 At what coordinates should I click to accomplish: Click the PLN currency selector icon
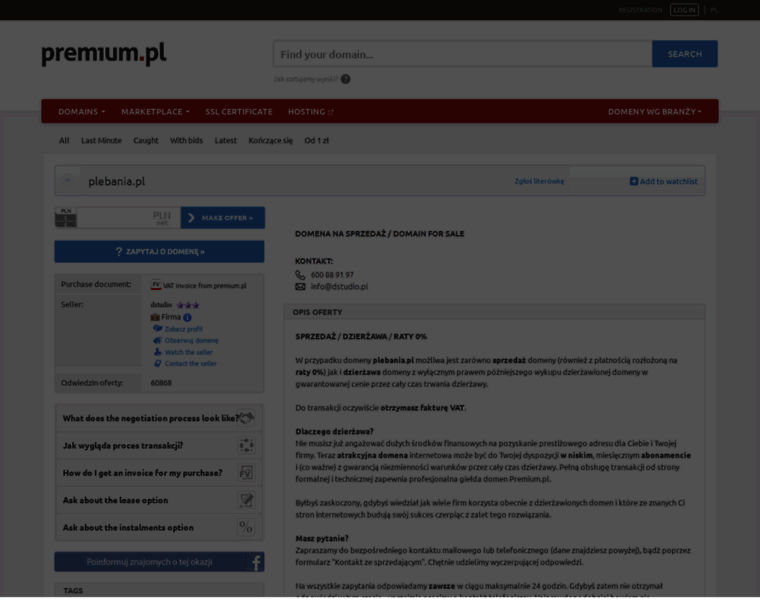(66, 218)
